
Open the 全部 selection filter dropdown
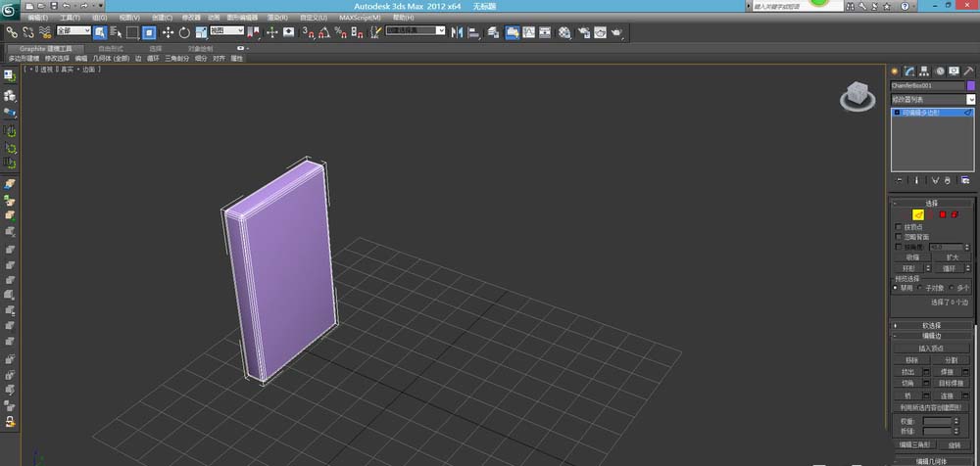pyautogui.click(x=73, y=30)
